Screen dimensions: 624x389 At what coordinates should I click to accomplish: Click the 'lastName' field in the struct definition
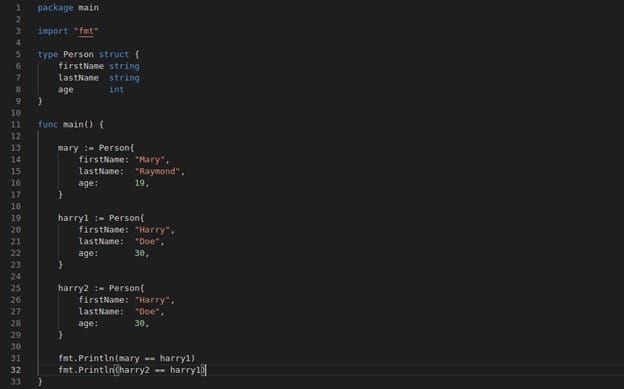(x=78, y=78)
